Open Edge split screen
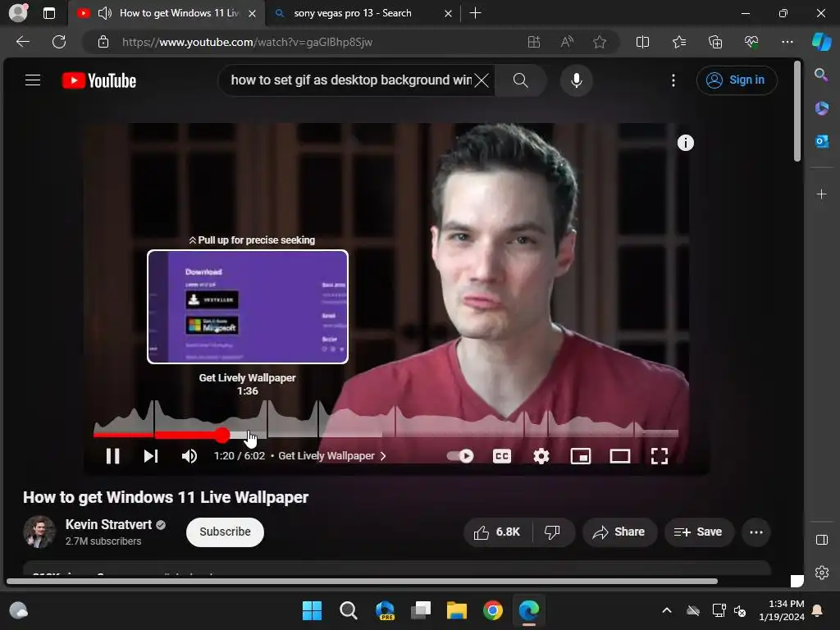Screen dimensions: 840x630 pyautogui.click(x=642, y=42)
